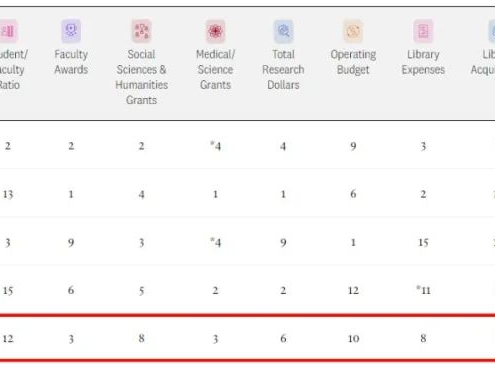
Task: Click the Social Sciences & Humanities Grants icon
Action: tap(141, 31)
